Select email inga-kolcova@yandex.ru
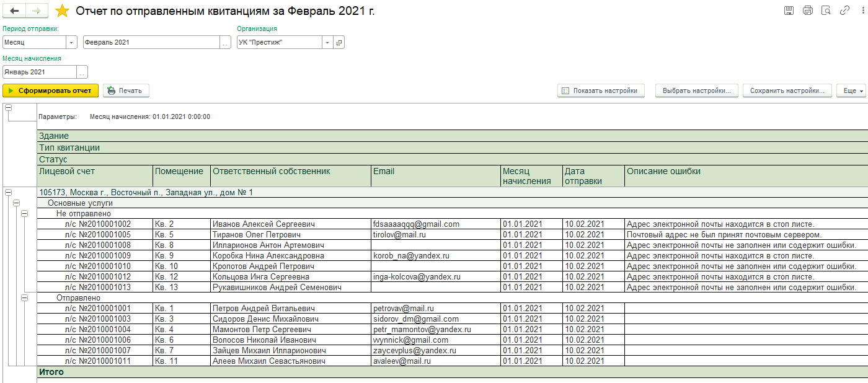The image size is (868, 383). click(436, 276)
